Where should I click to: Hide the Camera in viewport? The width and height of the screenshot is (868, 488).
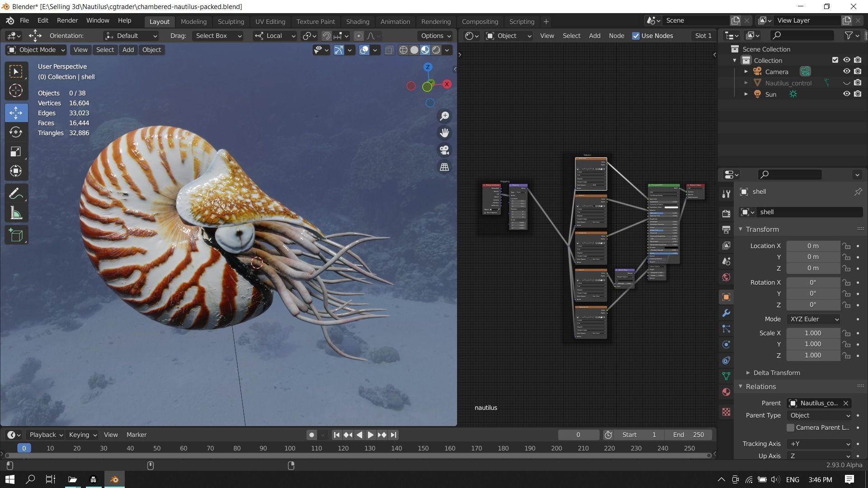coord(846,71)
